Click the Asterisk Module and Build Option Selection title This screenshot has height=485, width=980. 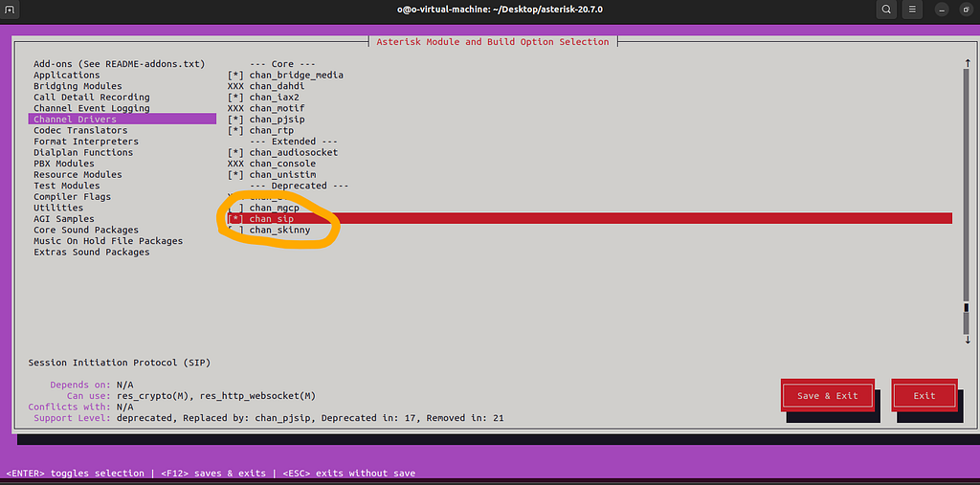click(493, 42)
